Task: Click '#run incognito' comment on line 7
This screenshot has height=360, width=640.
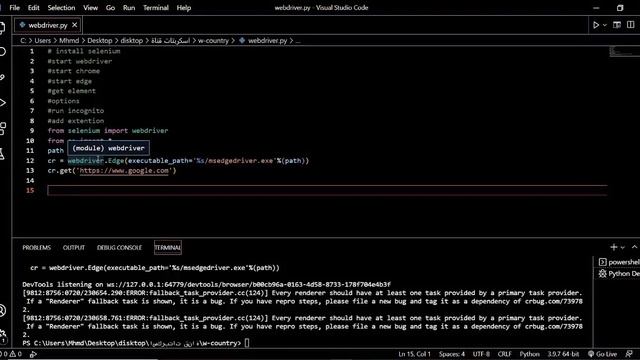Action: pos(76,111)
